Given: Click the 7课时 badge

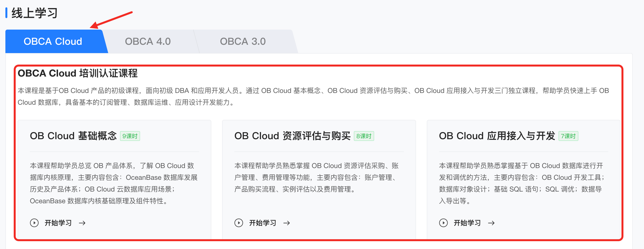Looking at the screenshot, I should tap(568, 136).
